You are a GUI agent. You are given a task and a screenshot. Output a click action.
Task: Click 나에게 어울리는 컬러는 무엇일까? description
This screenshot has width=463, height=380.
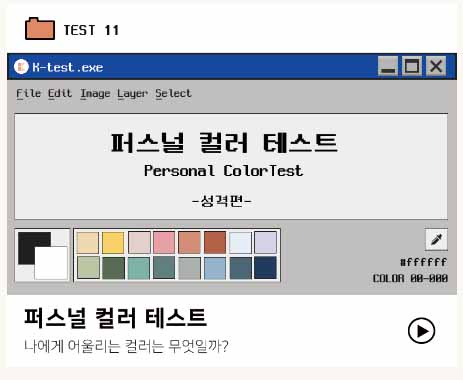pyautogui.click(x=126, y=346)
